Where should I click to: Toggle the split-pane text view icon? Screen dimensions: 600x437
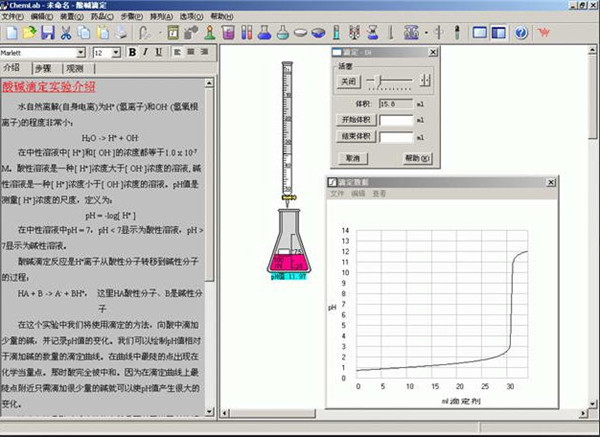(x=499, y=33)
